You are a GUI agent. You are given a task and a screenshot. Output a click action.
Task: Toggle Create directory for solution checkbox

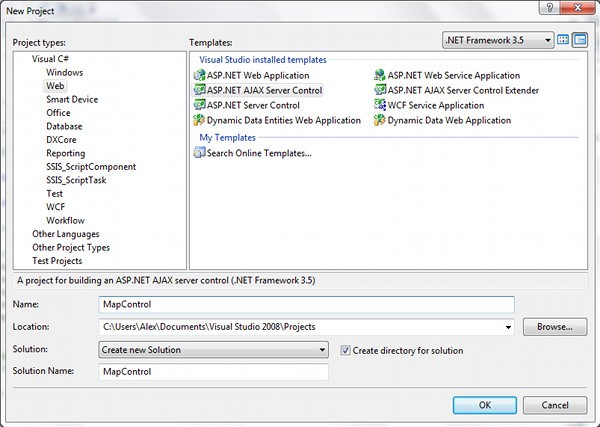click(345, 350)
